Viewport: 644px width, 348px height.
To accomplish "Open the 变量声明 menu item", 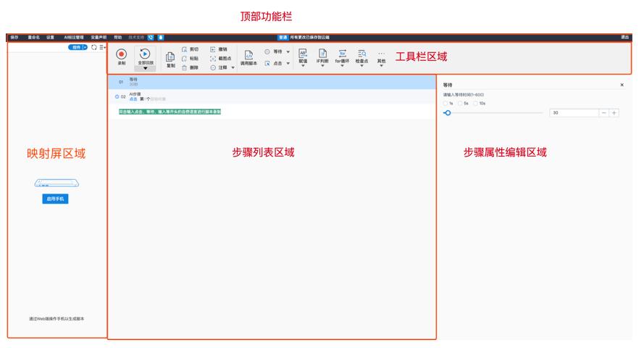I will click(x=99, y=36).
